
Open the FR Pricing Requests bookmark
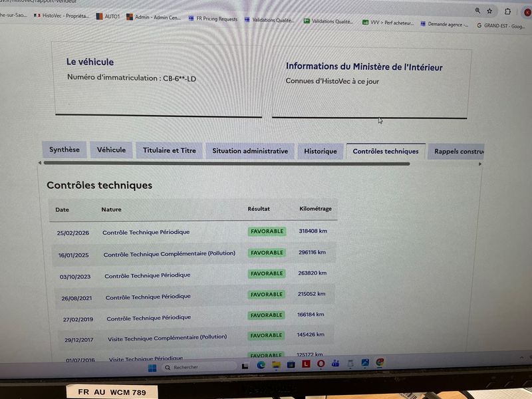tap(213, 19)
